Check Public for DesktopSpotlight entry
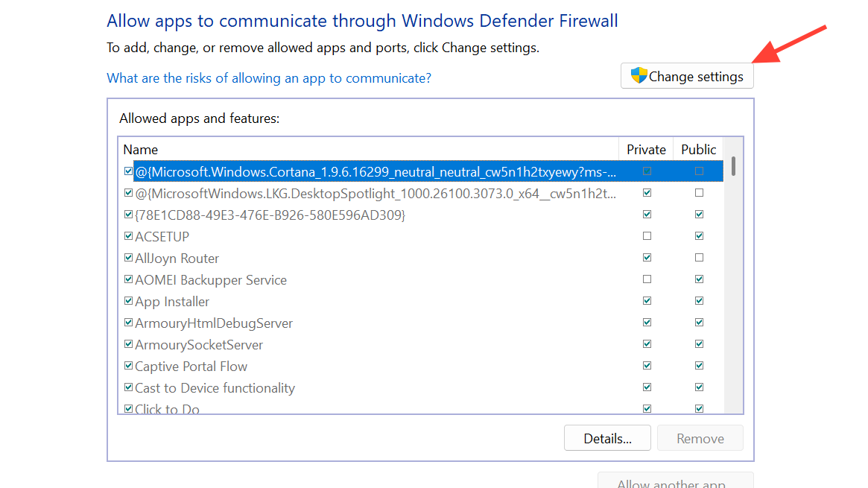This screenshot has height=488, width=868. (699, 193)
